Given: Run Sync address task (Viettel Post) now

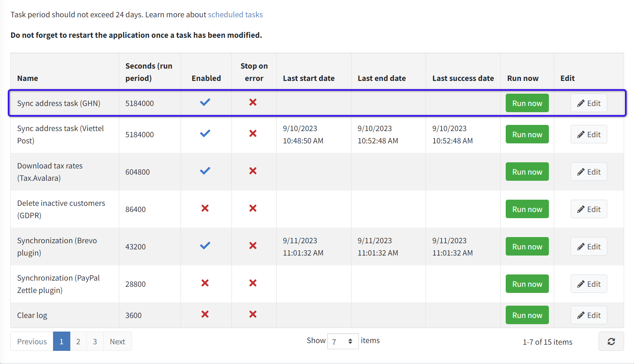Looking at the screenshot, I should pyautogui.click(x=527, y=134).
